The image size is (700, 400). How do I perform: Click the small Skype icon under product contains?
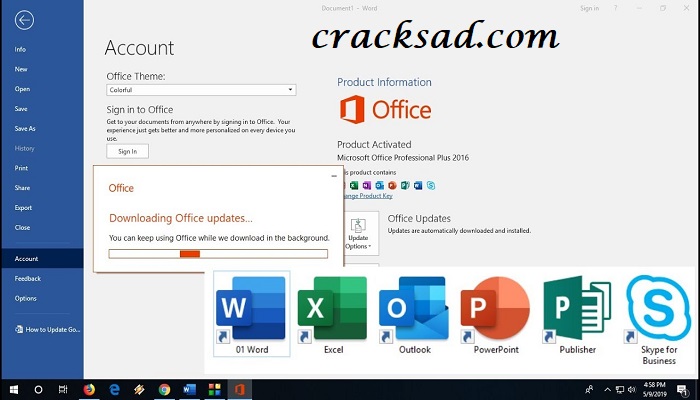[431, 185]
